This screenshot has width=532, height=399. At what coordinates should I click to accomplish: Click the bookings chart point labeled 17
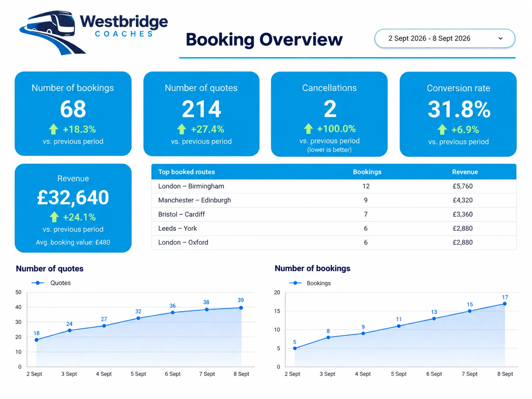pyautogui.click(x=505, y=304)
